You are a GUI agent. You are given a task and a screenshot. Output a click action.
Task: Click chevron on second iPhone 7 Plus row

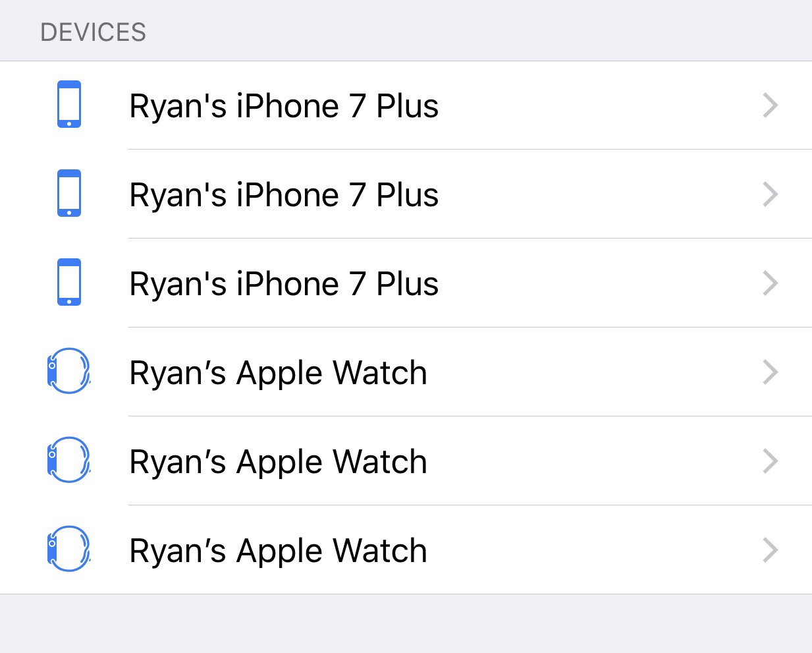click(770, 194)
